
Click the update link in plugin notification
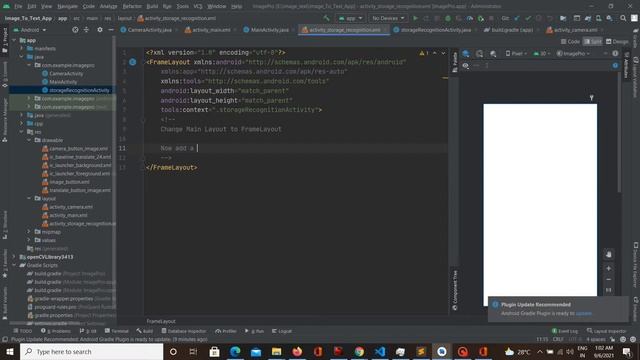583,313
